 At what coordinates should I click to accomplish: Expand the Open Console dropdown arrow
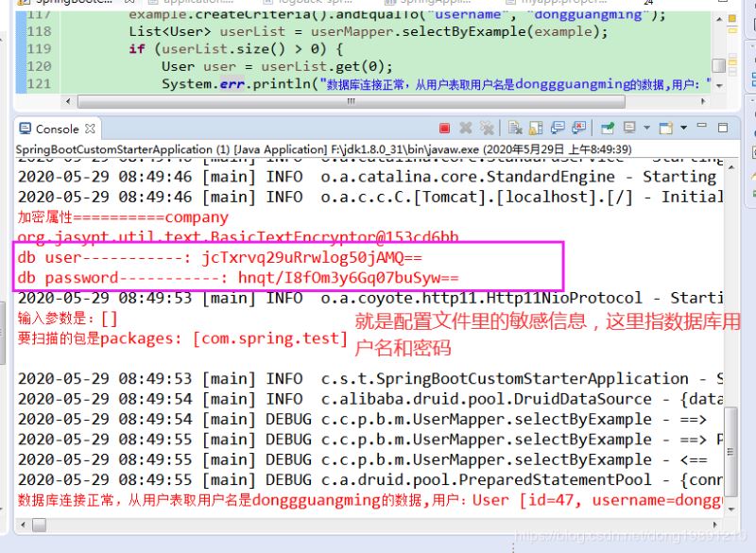[x=683, y=129]
